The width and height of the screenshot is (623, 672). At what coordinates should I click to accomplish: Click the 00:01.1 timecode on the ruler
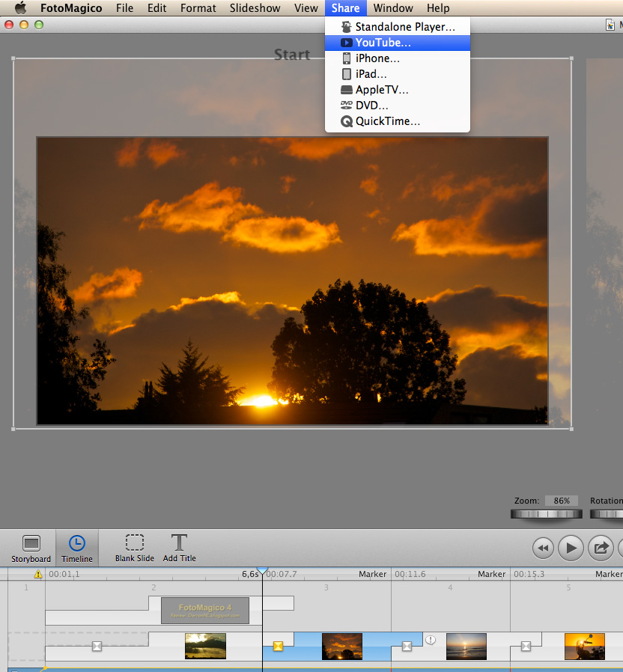(64, 574)
